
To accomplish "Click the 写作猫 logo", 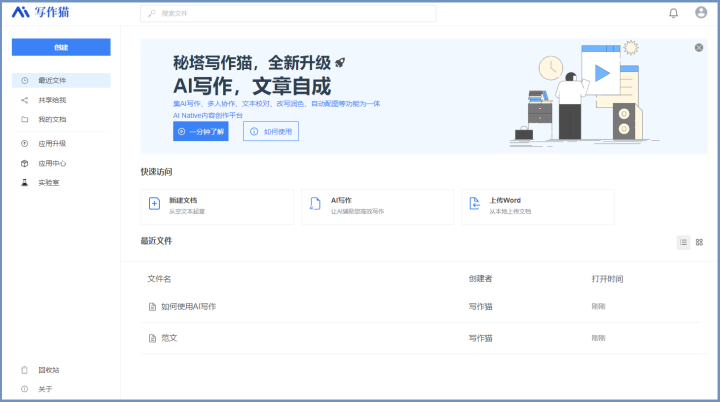I will pyautogui.click(x=40, y=12).
